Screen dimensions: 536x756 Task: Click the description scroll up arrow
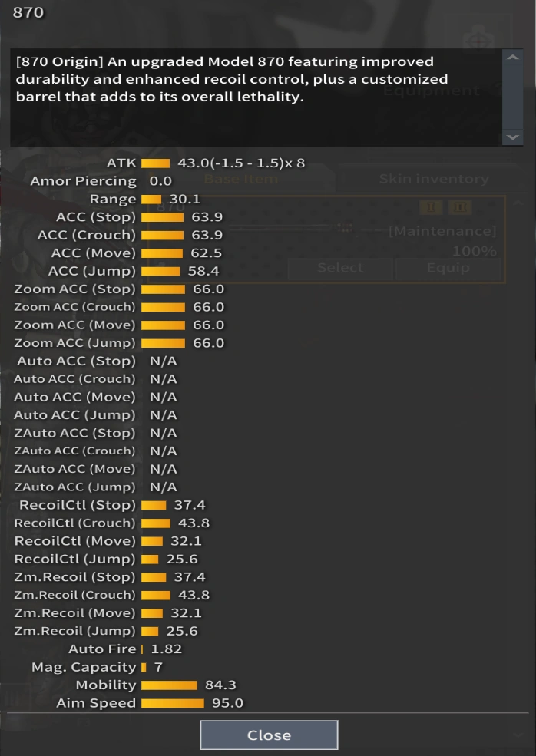point(512,58)
